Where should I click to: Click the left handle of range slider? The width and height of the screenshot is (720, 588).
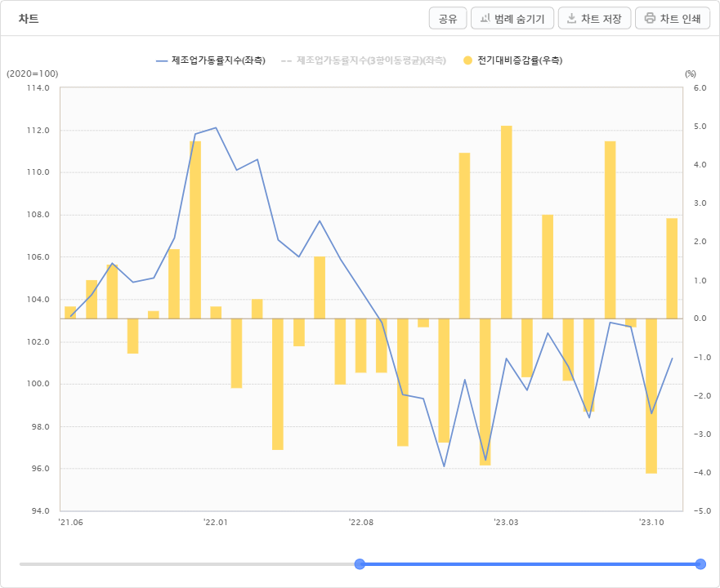point(360,564)
